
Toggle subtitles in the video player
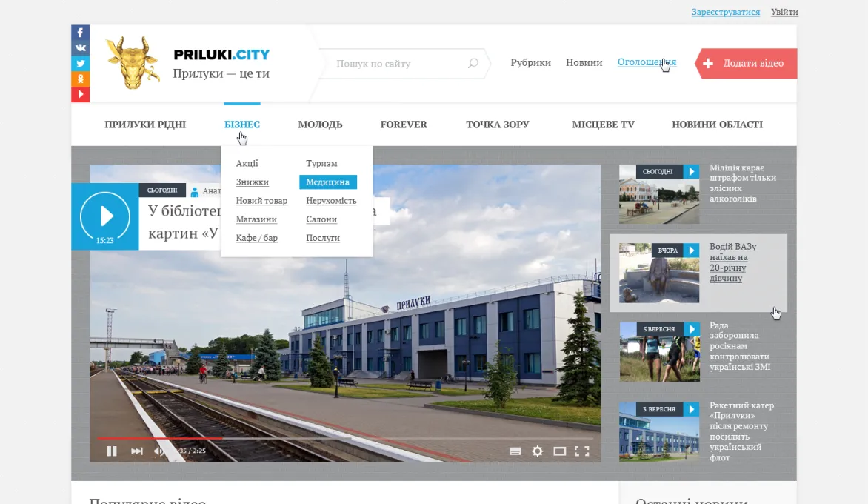(x=515, y=451)
